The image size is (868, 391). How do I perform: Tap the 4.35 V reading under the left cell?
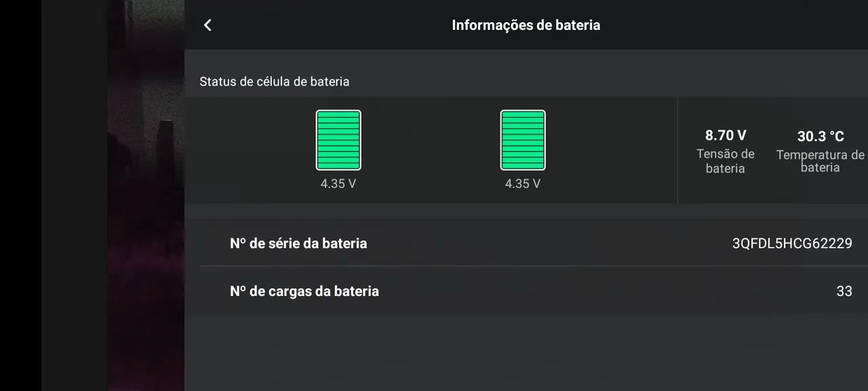tap(338, 183)
